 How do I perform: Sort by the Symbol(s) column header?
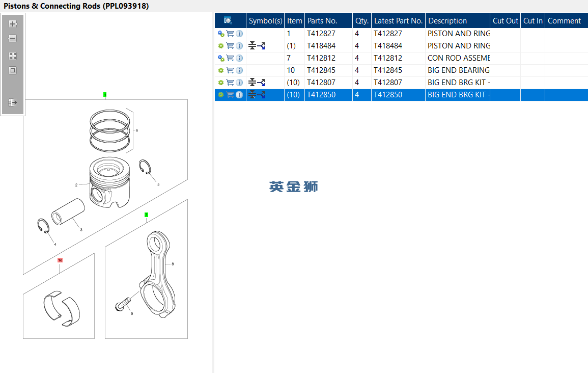click(265, 21)
